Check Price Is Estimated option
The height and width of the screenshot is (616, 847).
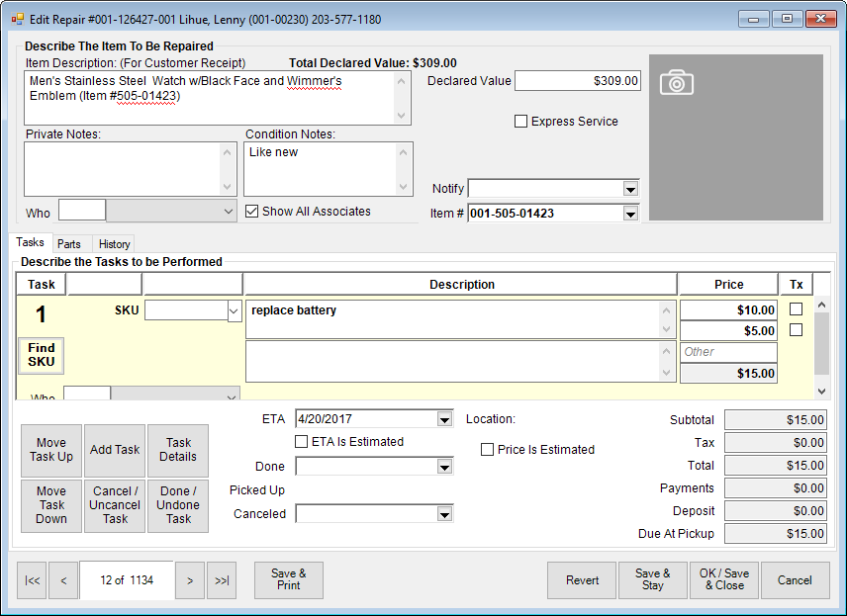pyautogui.click(x=487, y=449)
